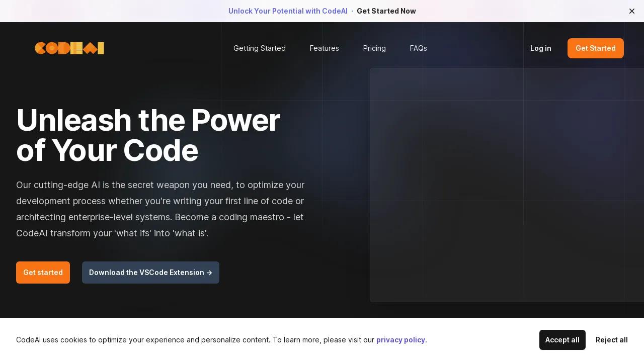Click the hero description paragraph

coord(160,209)
